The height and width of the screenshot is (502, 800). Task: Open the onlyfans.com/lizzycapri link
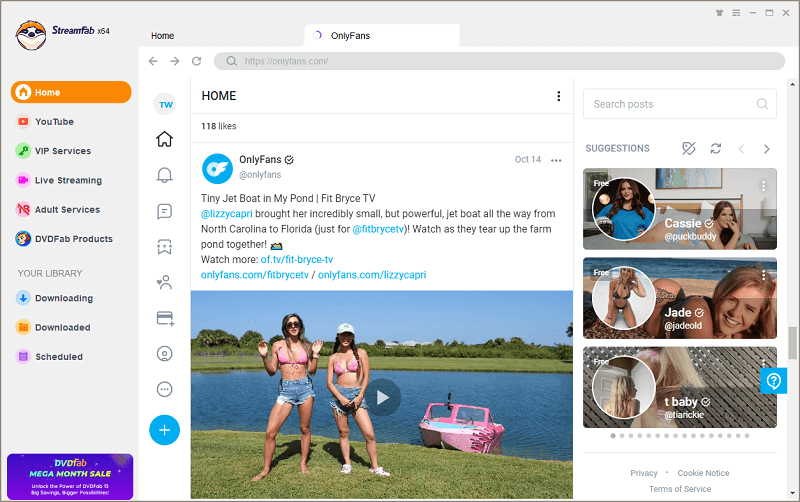(x=372, y=275)
